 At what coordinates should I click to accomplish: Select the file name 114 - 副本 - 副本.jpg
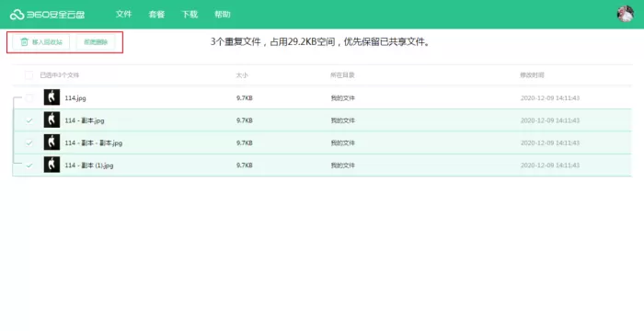(93, 143)
